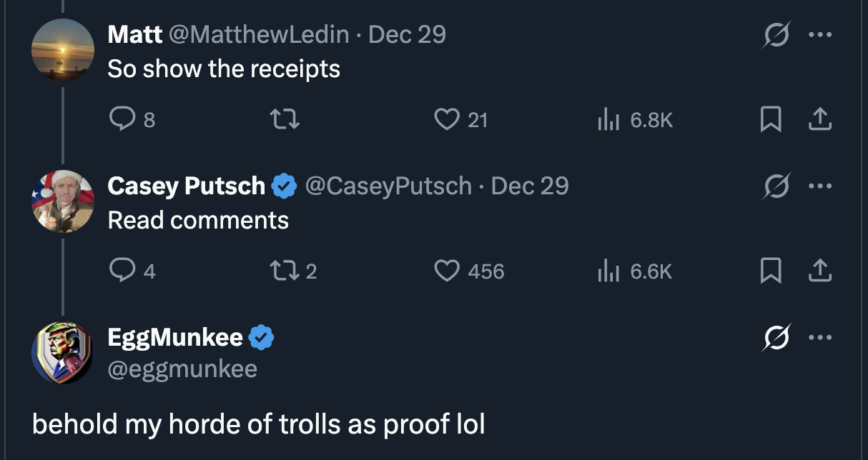The image size is (868, 460).
Task: Open the @CaseyPutsch handle link
Action: tap(388, 186)
